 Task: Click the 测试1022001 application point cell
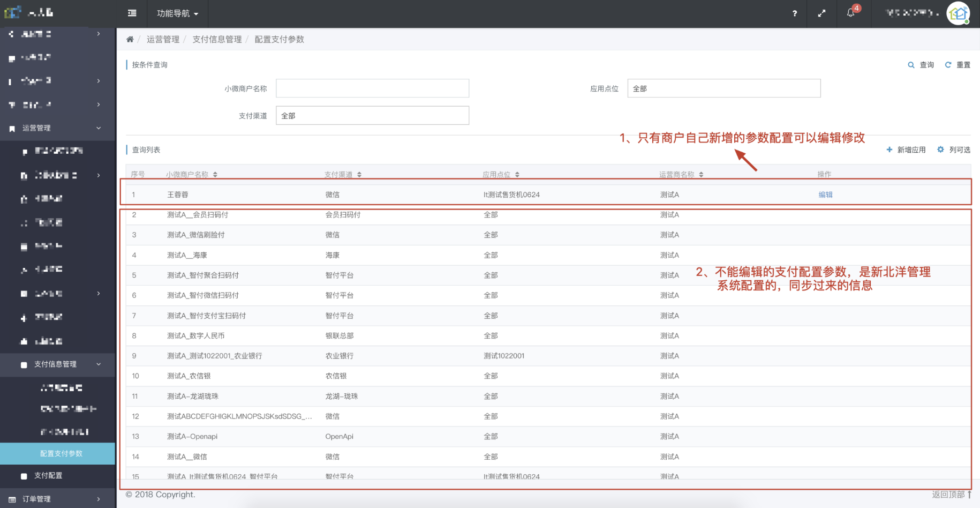(x=504, y=356)
